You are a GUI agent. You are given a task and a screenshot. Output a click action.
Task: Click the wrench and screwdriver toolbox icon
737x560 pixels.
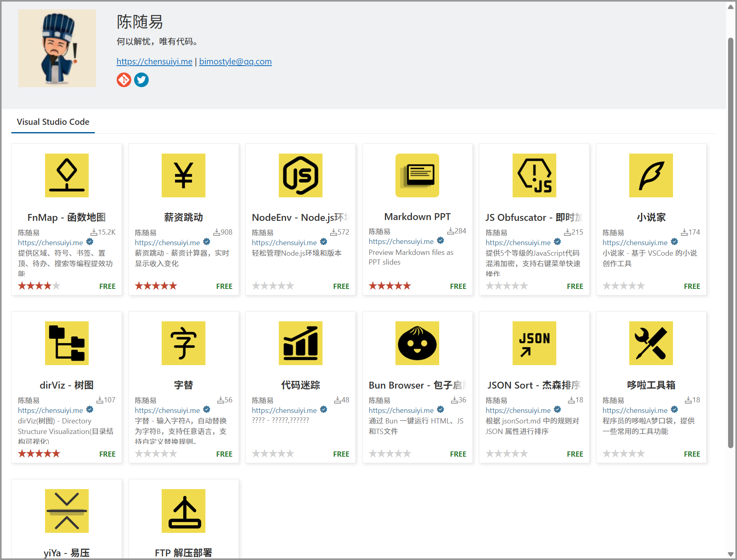[651, 343]
